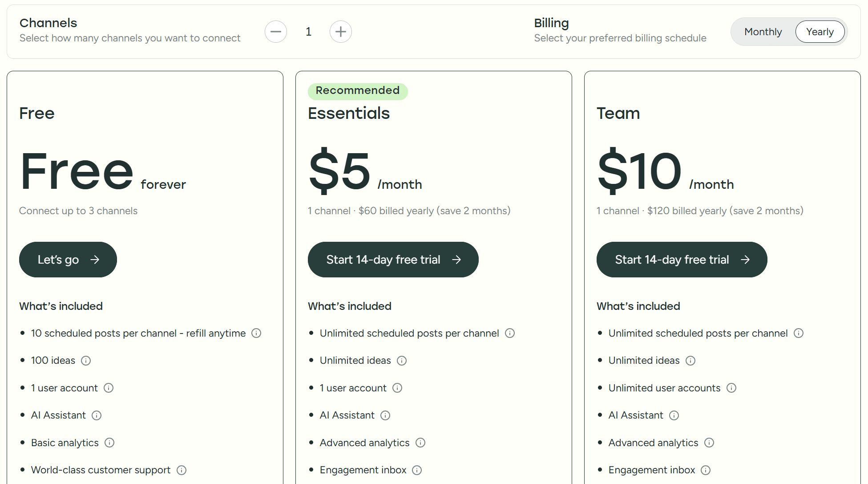The image size is (868, 484).
Task: Open info tooltip for World-class customer support
Action: (x=182, y=470)
